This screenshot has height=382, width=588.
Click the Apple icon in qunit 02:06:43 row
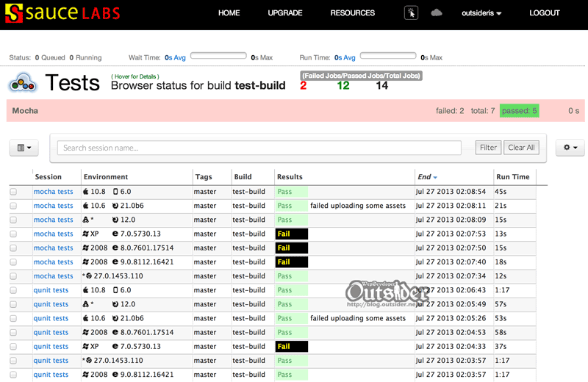point(86,290)
